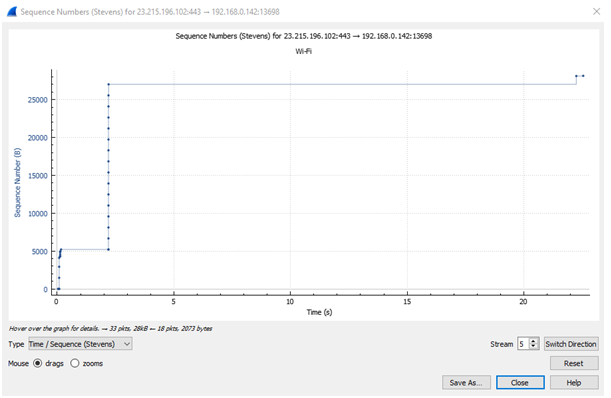Viewport: 611px width, 398px height.
Task: Click the data point at sequence peak near 2 seconds
Action: 109,84
